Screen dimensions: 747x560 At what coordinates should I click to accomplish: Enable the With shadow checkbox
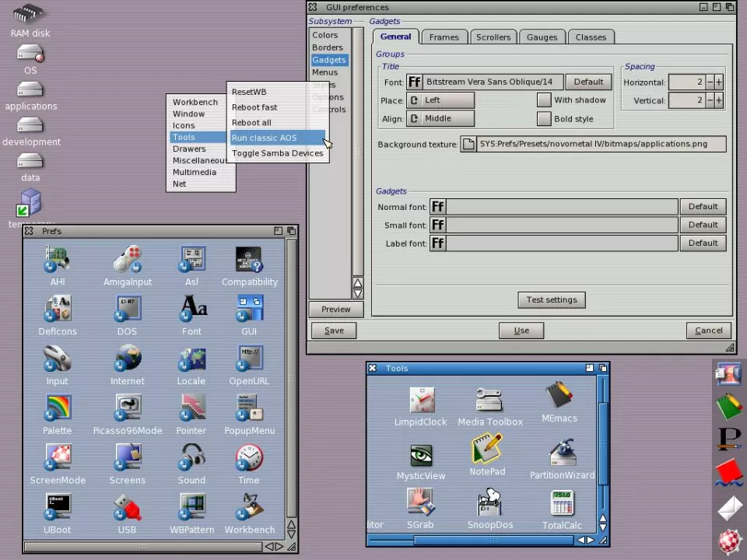[544, 100]
